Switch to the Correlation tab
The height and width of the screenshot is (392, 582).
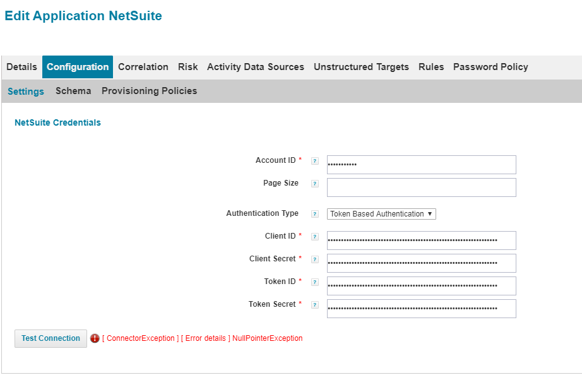[x=143, y=66]
